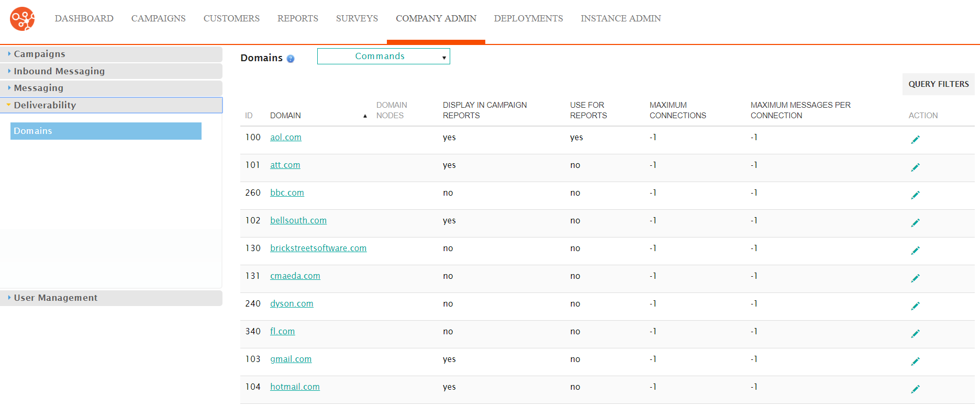The image size is (980, 407).
Task: Click ID value 100 in table
Action: click(x=253, y=137)
